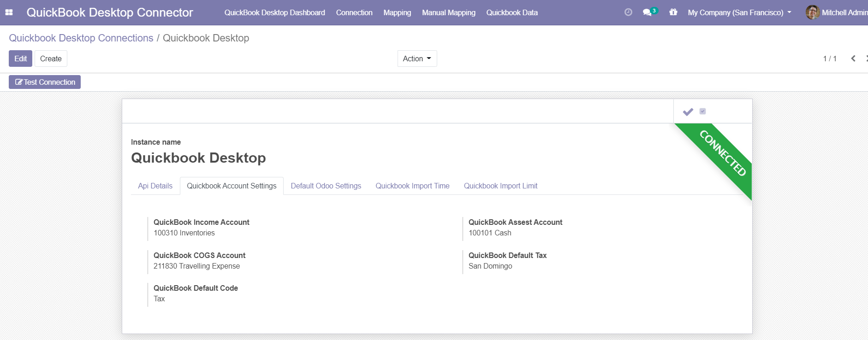The image size is (868, 340).
Task: Click the Edit button
Action: (20, 59)
